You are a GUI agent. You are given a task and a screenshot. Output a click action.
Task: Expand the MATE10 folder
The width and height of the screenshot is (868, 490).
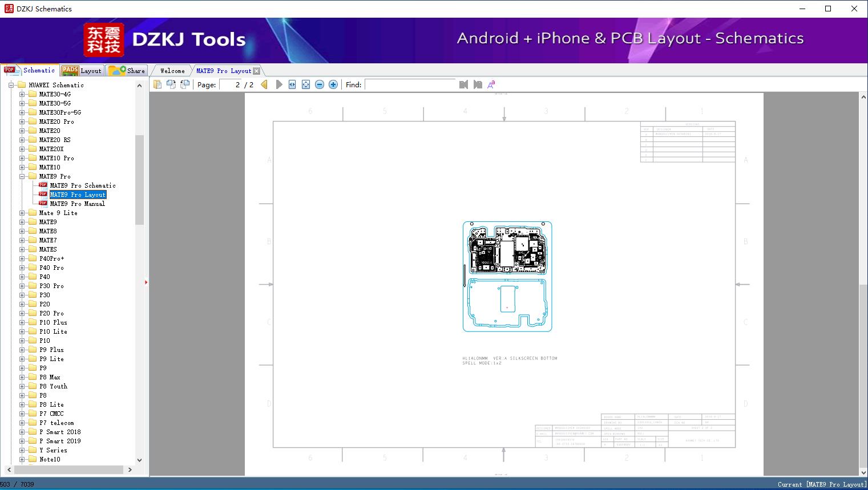[22, 167]
